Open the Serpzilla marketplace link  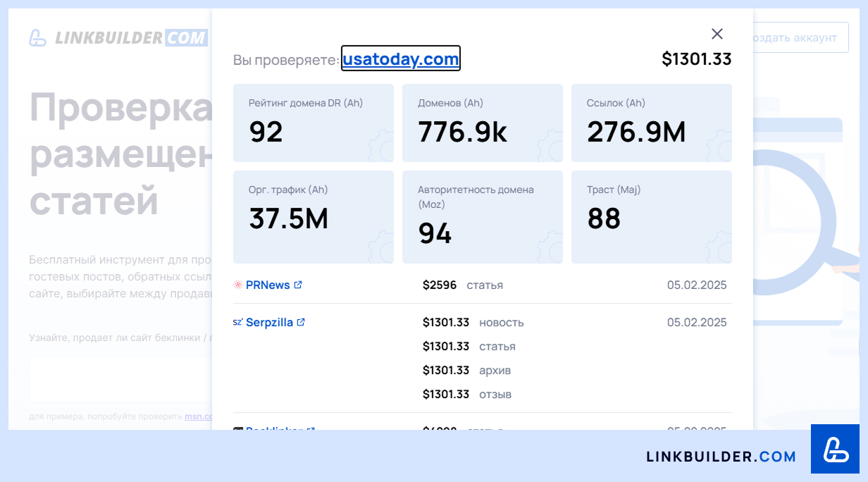[x=269, y=322]
